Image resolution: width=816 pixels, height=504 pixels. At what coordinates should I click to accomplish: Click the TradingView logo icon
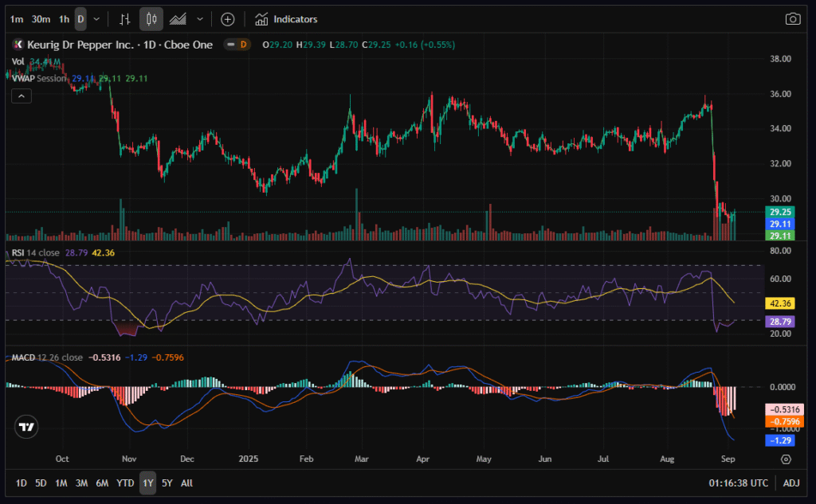click(27, 427)
